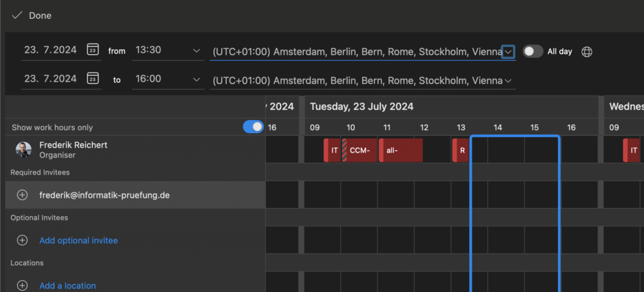644x292 pixels.
Task: Open the end time zone dropdown
Action: coord(508,80)
